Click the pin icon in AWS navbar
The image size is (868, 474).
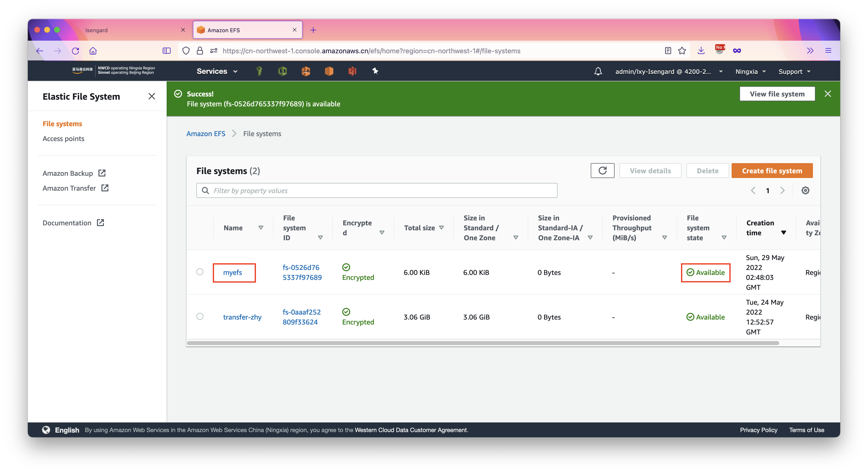tap(375, 71)
